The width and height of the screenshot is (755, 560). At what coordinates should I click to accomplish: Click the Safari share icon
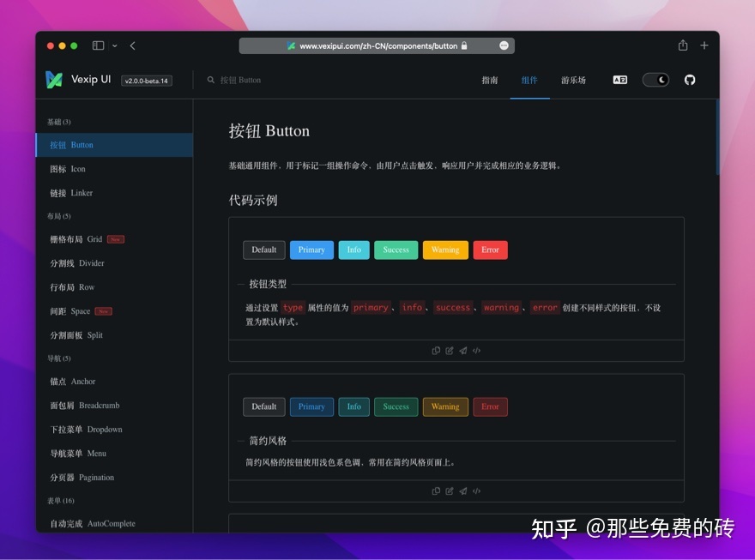point(683,45)
